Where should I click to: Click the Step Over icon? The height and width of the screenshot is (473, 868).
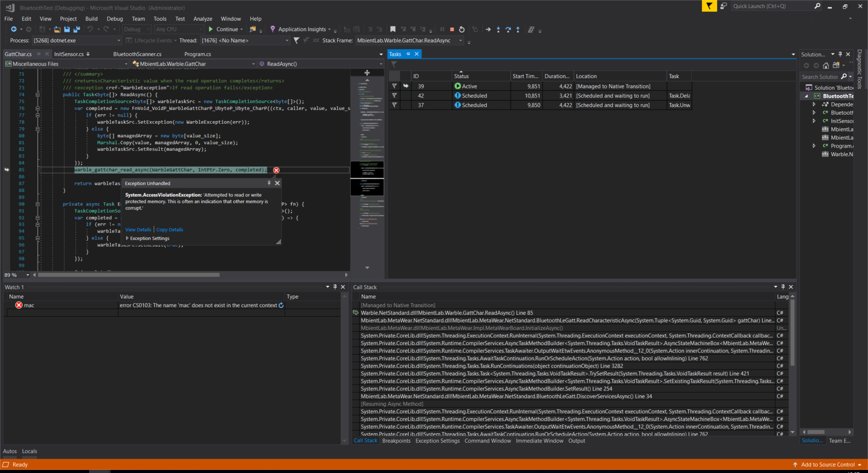click(x=508, y=29)
